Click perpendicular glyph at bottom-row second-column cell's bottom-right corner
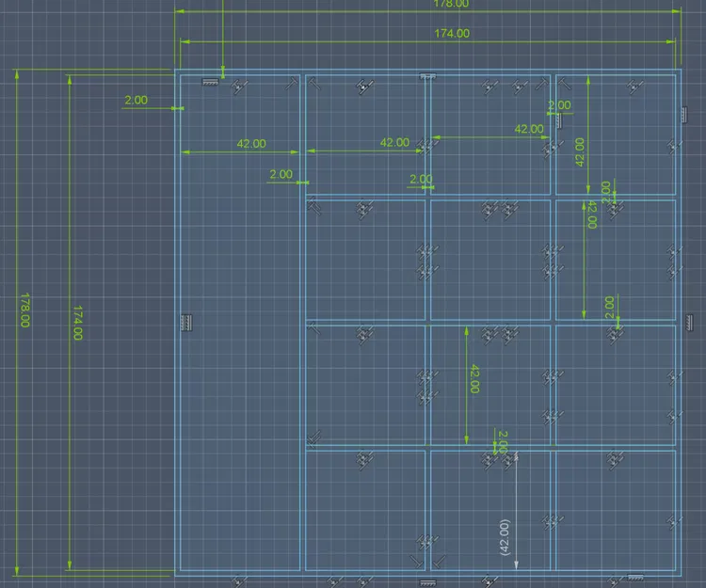This screenshot has width=706, height=588. coord(417,562)
